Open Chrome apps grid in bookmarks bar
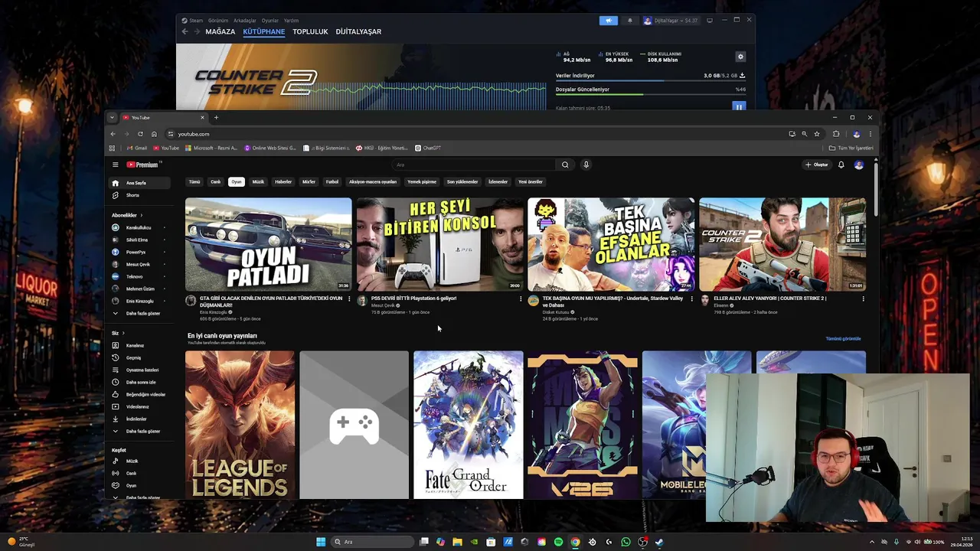 point(112,148)
